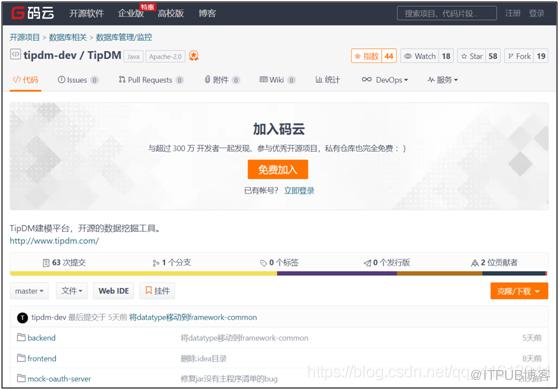Switch to the 附件 tab
Image resolution: width=560 pixels, height=390 pixels.
point(221,80)
